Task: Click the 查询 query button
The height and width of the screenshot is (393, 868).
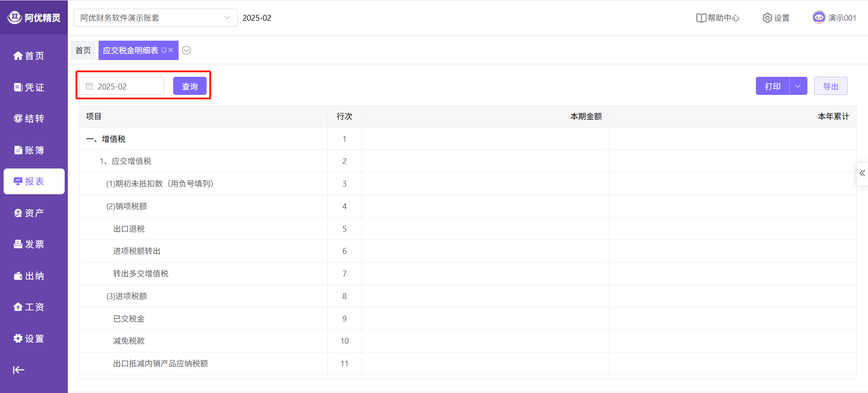Action: tap(189, 86)
